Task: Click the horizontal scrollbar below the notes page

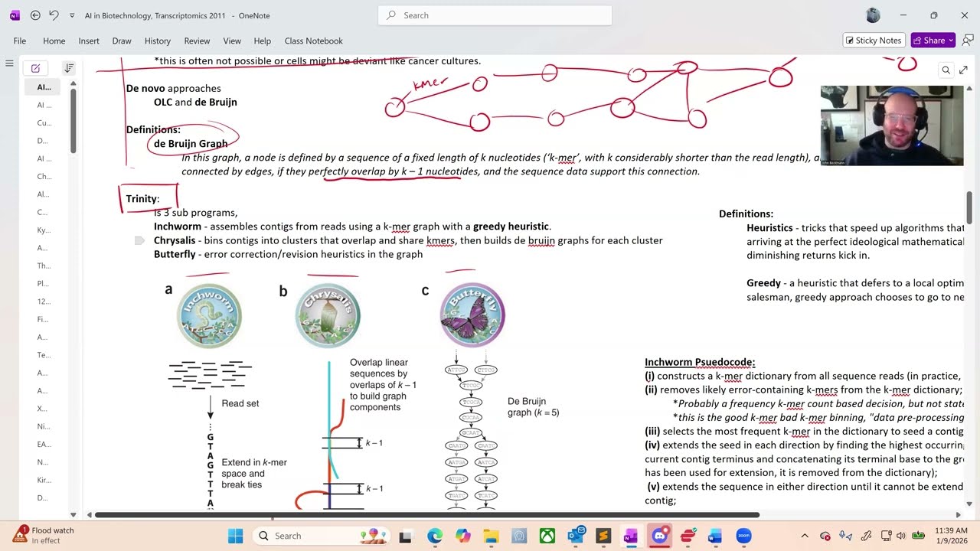Action: [x=426, y=515]
